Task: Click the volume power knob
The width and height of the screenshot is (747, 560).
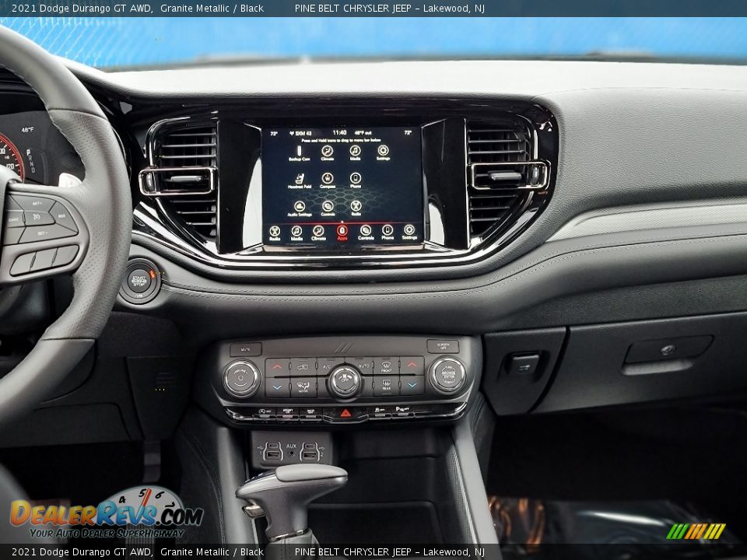Action: pos(241,379)
